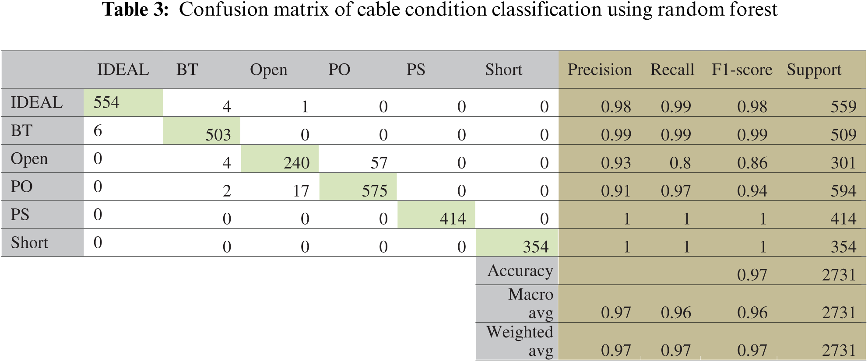
Task: Click the F1-score column header
Action: (x=742, y=70)
